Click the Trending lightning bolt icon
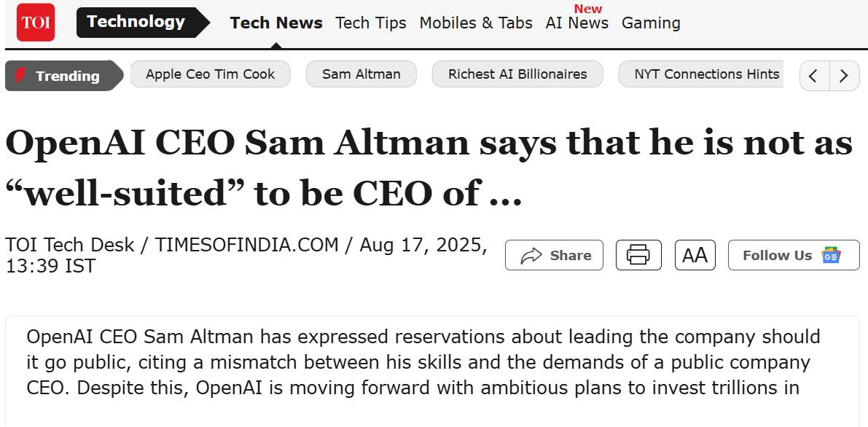 point(20,75)
